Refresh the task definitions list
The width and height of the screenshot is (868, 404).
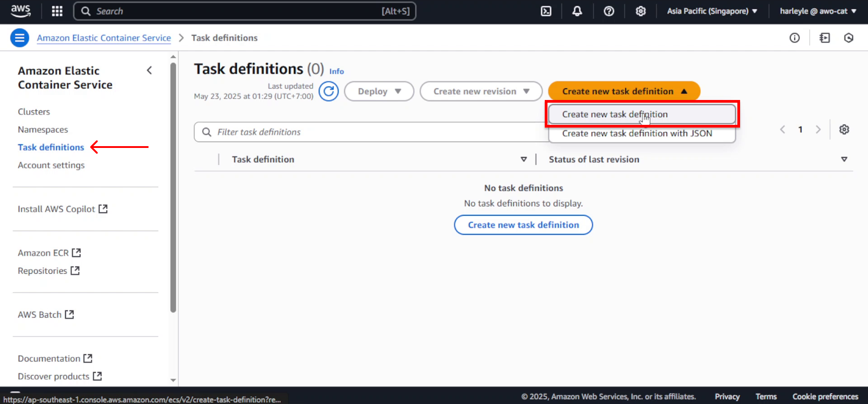pyautogui.click(x=329, y=91)
